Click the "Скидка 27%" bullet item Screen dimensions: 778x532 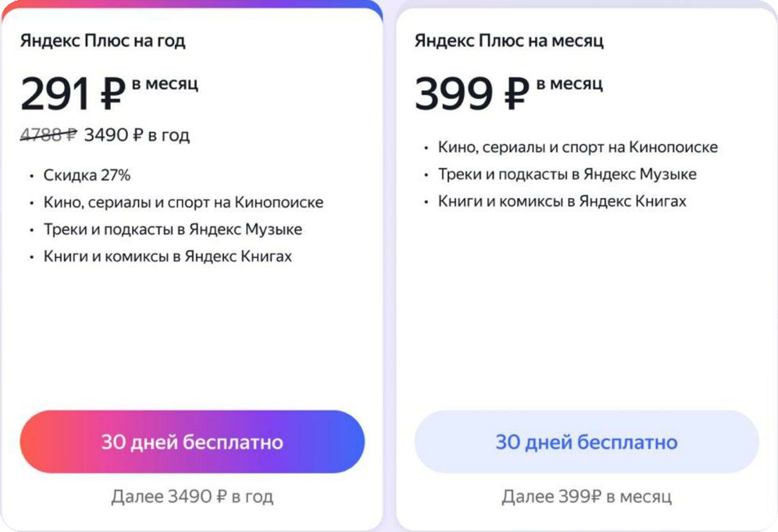pyautogui.click(x=87, y=175)
